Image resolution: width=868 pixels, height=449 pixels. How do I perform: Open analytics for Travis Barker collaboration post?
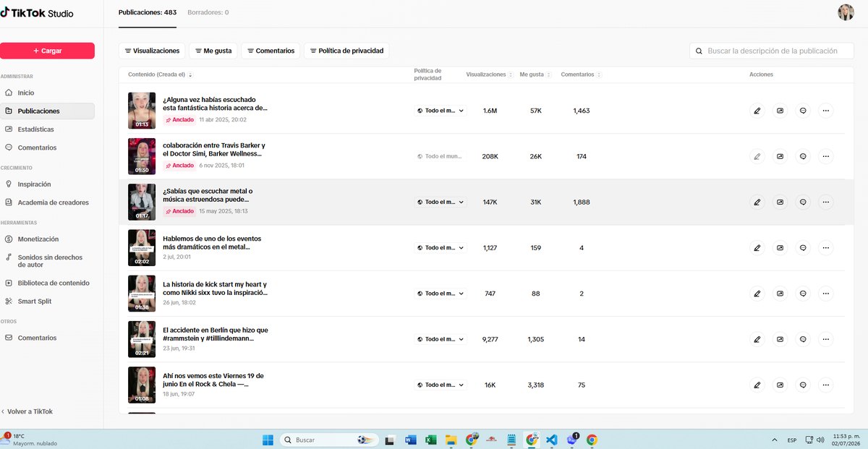pos(780,156)
